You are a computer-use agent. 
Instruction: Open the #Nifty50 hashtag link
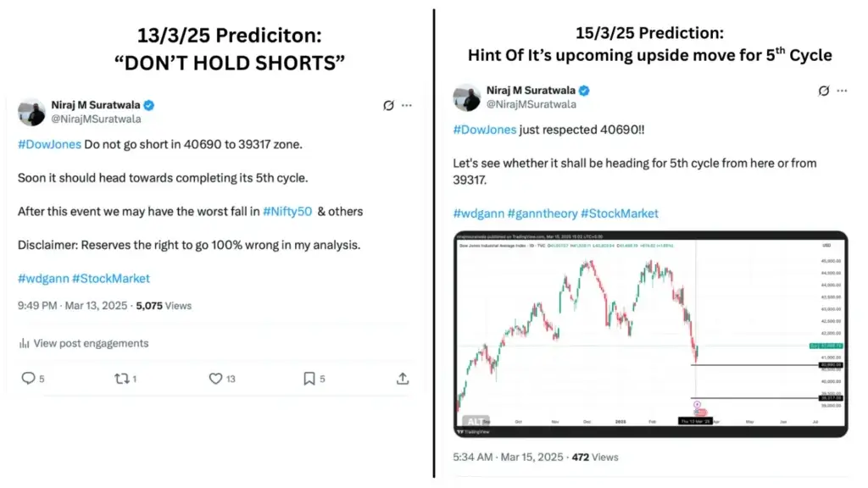(x=287, y=211)
